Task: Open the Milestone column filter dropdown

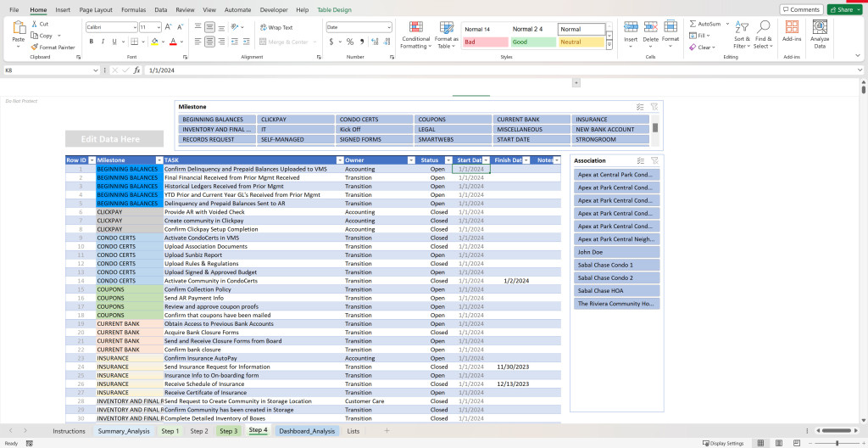Action: tap(159, 160)
